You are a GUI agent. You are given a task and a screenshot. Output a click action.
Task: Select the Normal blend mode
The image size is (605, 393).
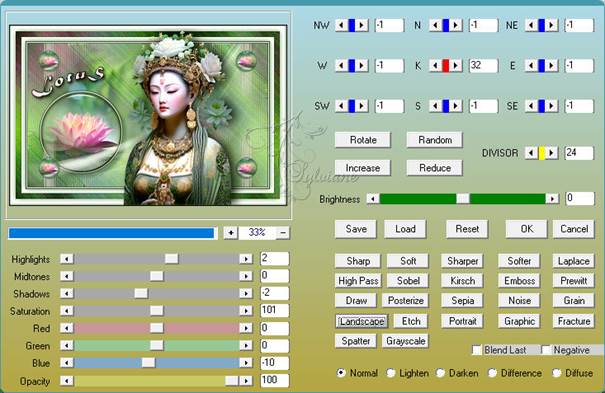[341, 373]
